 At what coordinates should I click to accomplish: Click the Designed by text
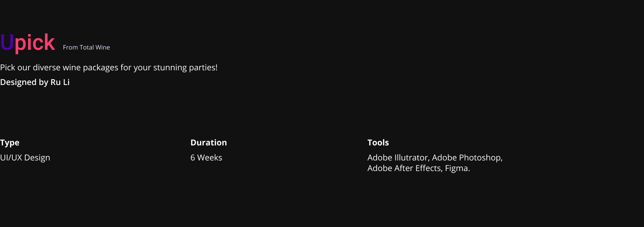click(x=24, y=82)
